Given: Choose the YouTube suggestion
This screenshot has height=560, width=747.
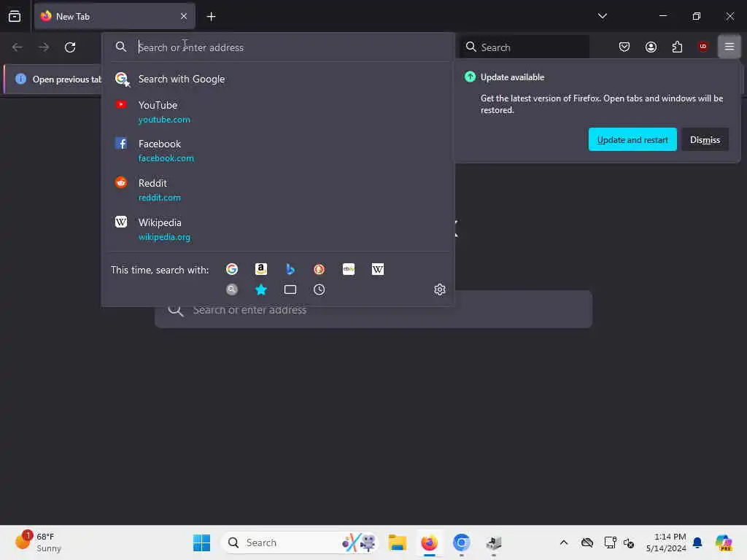Looking at the screenshot, I should 279,112.
